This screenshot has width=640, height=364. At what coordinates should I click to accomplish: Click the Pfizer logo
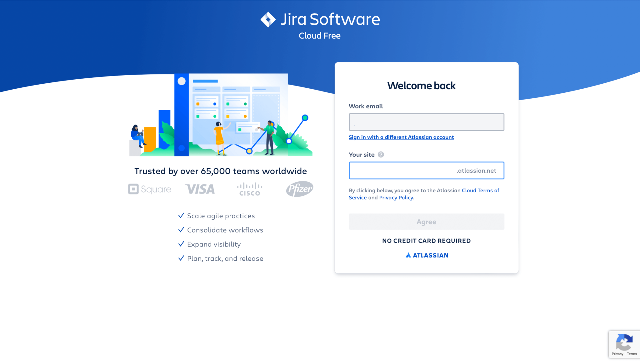click(x=299, y=189)
